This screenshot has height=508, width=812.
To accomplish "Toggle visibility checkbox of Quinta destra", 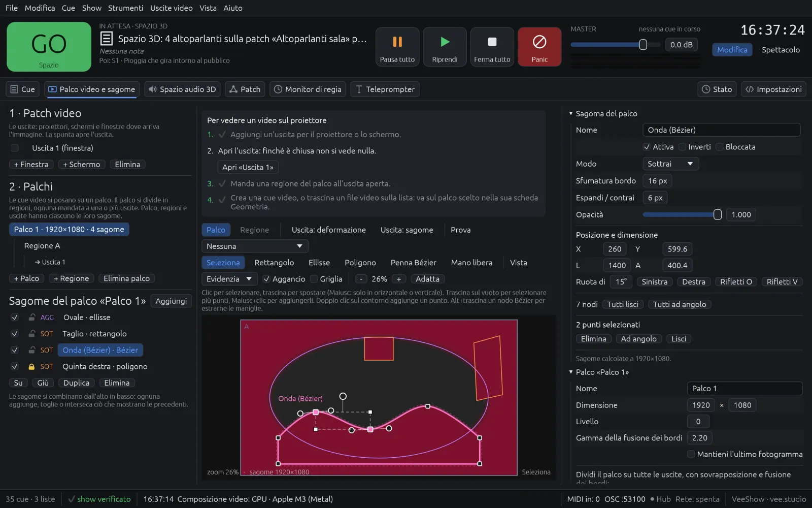I will click(15, 366).
